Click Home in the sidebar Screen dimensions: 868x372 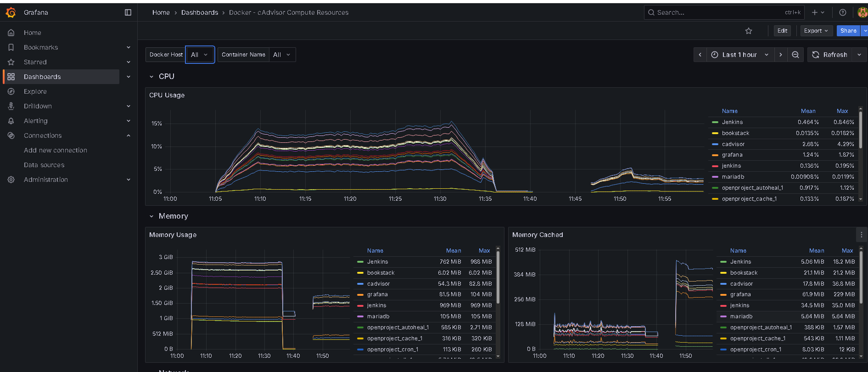[33, 33]
